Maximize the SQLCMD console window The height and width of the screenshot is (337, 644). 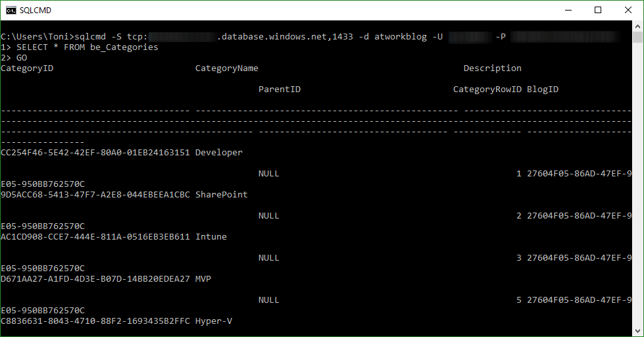point(598,11)
